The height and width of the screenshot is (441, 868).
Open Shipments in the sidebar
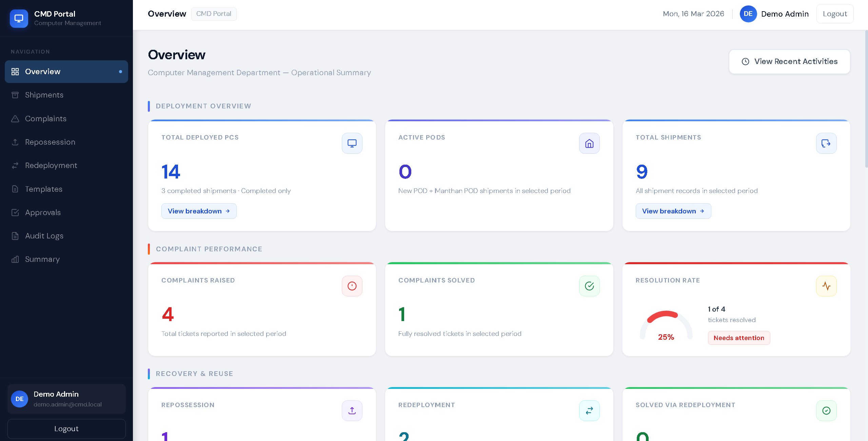tap(44, 95)
